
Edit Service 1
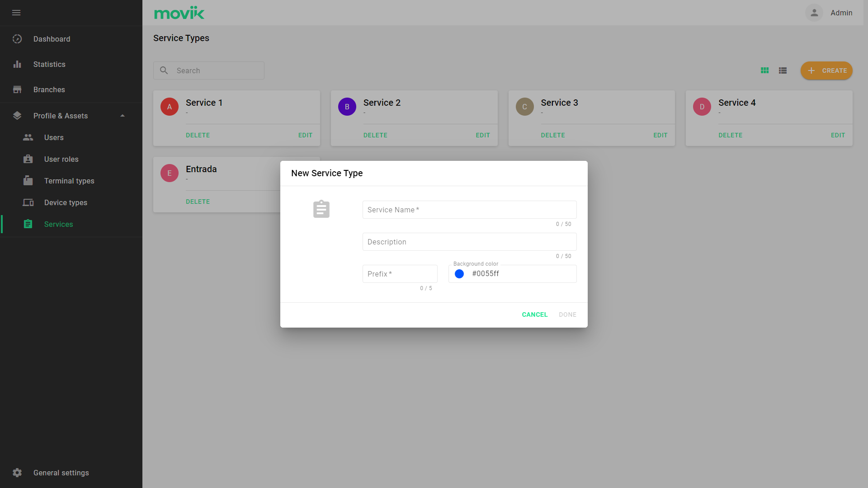(305, 135)
